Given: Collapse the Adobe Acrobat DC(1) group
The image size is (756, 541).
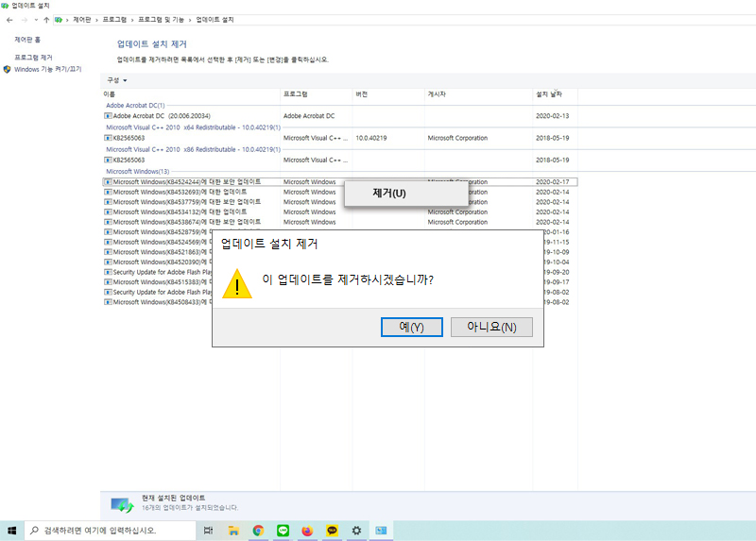Looking at the screenshot, I should 135,105.
